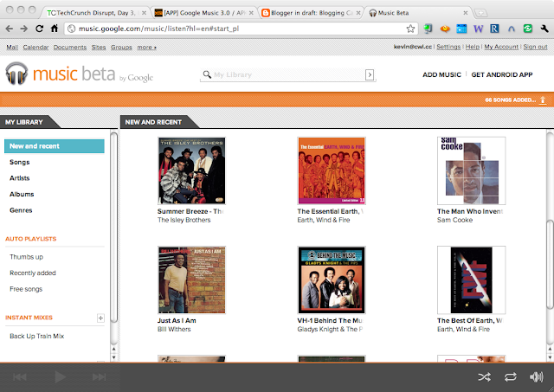Reload the page in browser toolbar

coord(39,29)
